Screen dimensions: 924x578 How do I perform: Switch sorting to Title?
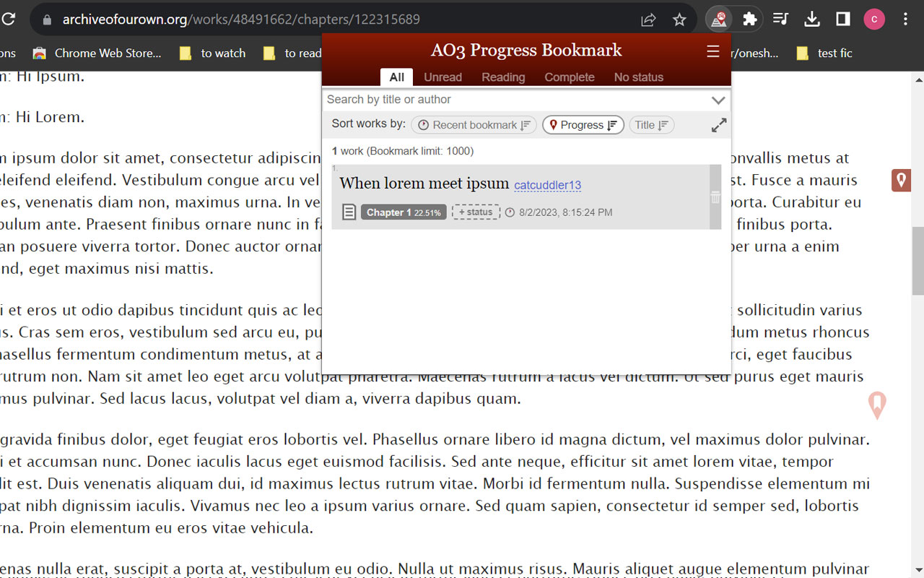coord(650,124)
